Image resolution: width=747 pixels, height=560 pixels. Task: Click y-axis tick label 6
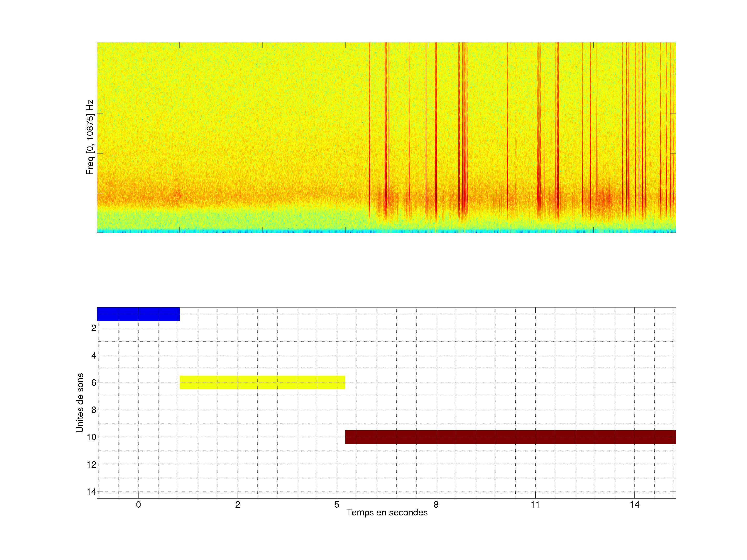tap(94, 382)
